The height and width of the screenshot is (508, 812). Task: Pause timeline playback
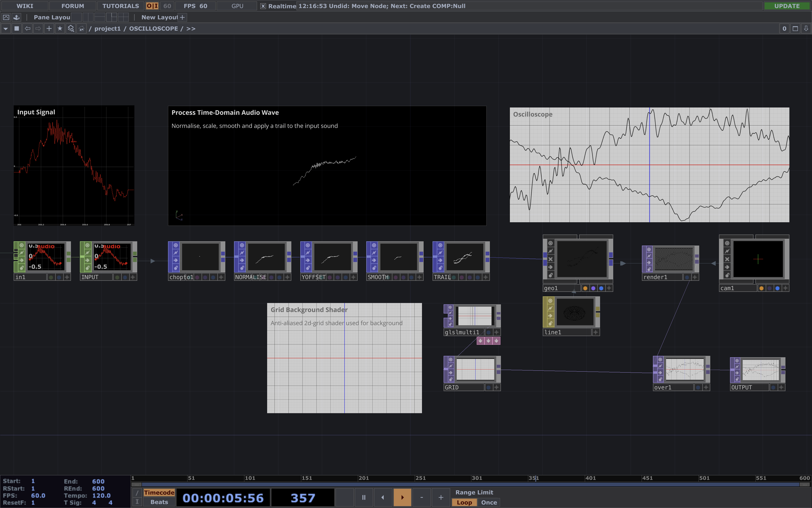(364, 497)
